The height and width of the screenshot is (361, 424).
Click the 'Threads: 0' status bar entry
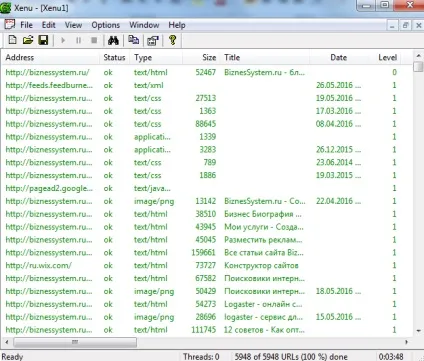tap(201, 357)
